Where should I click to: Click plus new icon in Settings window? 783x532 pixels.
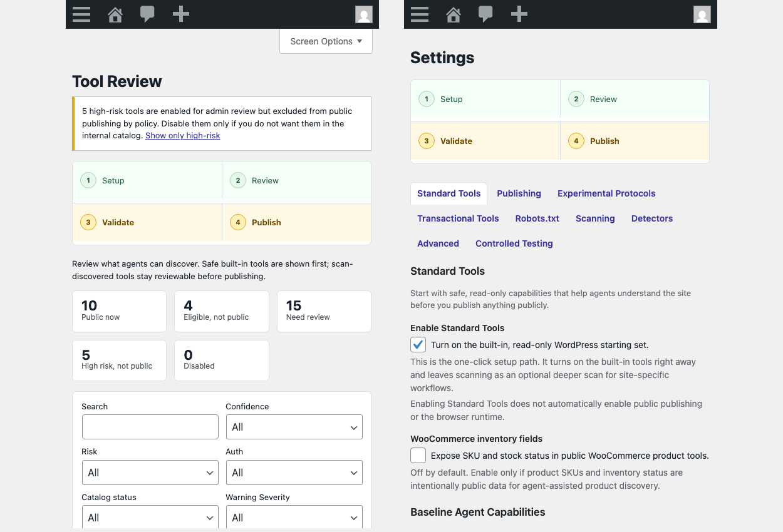point(519,14)
